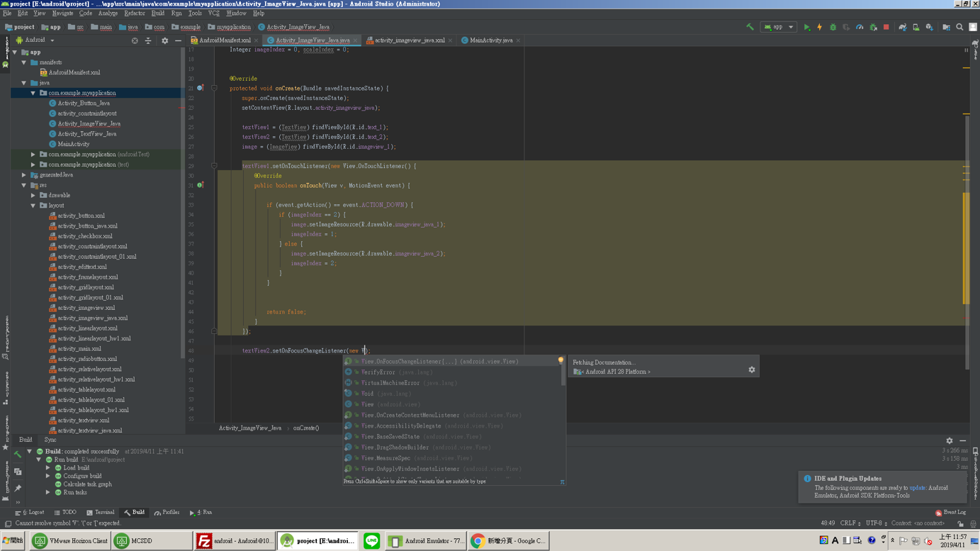This screenshot has height=551, width=980.
Task: Click override gutter icon beside onTouch
Action: click(x=201, y=185)
